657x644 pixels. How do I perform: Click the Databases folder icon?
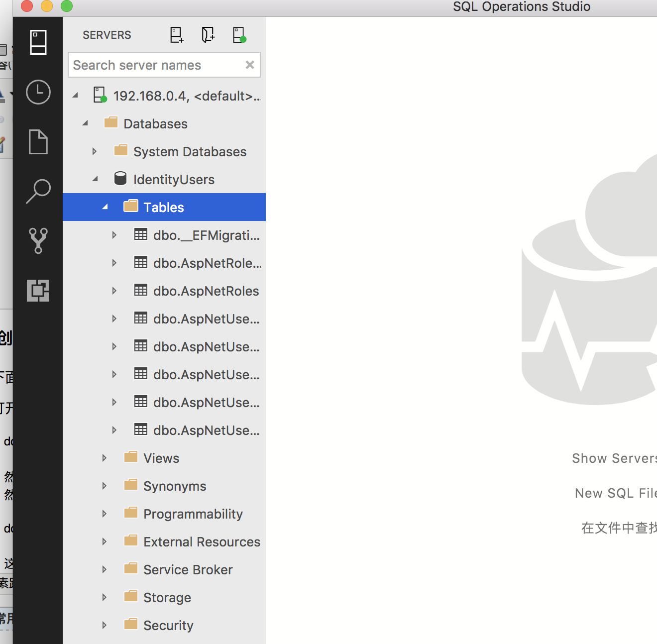(111, 122)
